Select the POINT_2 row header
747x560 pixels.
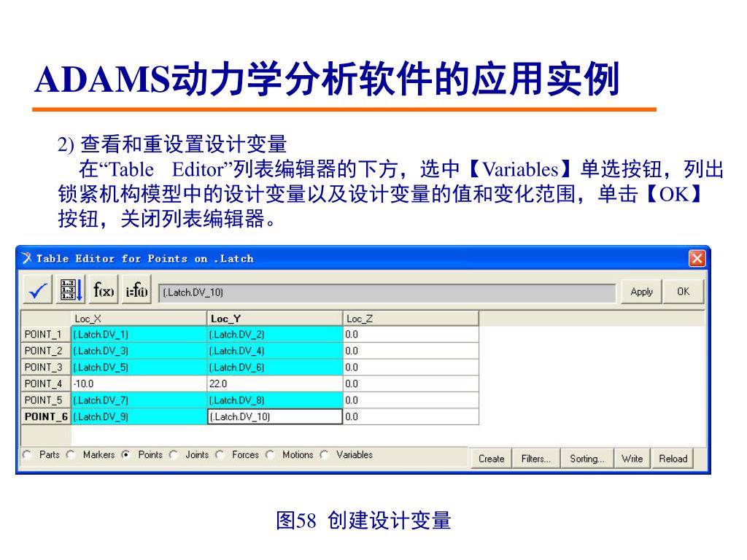(46, 351)
